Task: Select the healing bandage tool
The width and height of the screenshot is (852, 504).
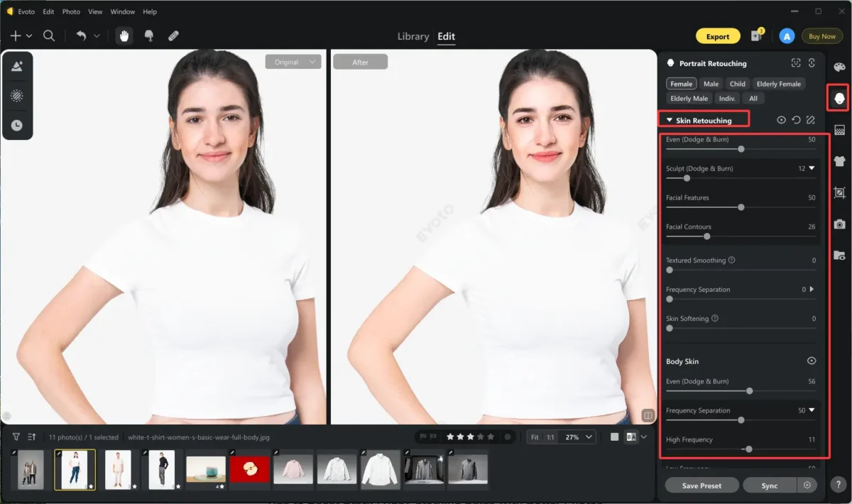Action: [173, 36]
